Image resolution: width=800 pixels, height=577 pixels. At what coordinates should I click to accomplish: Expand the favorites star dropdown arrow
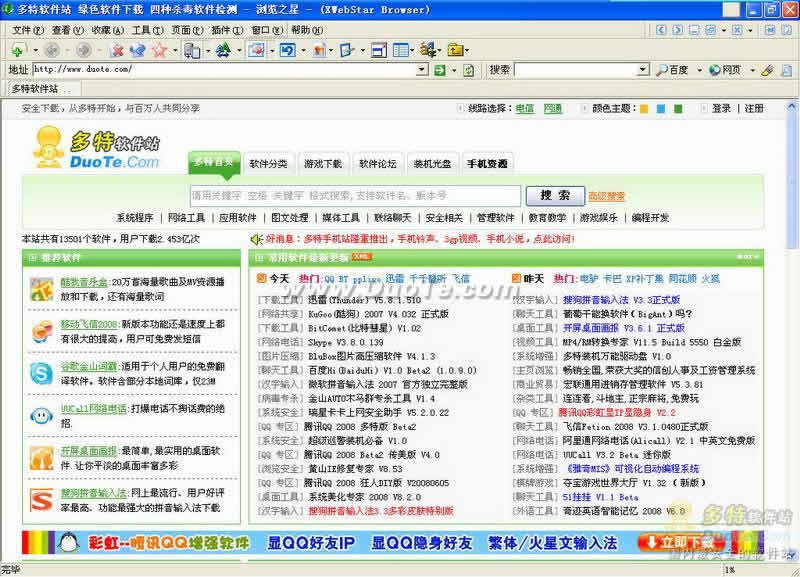pyautogui.click(x=174, y=51)
